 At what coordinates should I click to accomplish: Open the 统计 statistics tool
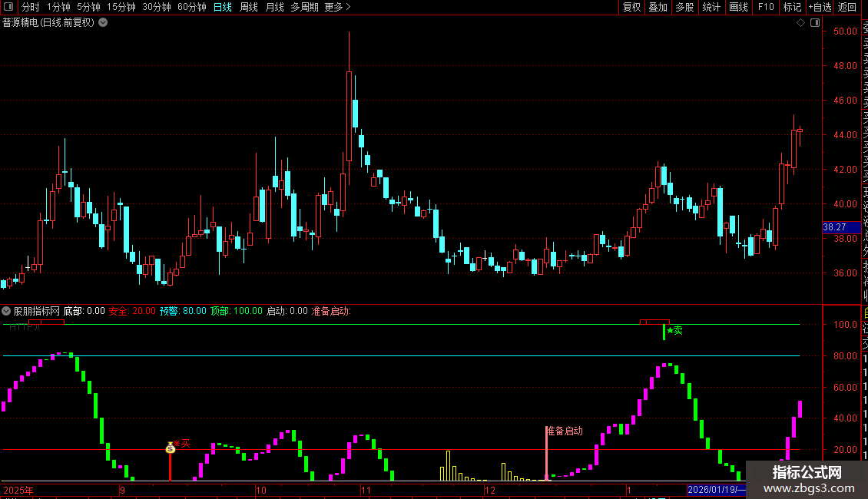pyautogui.click(x=711, y=7)
